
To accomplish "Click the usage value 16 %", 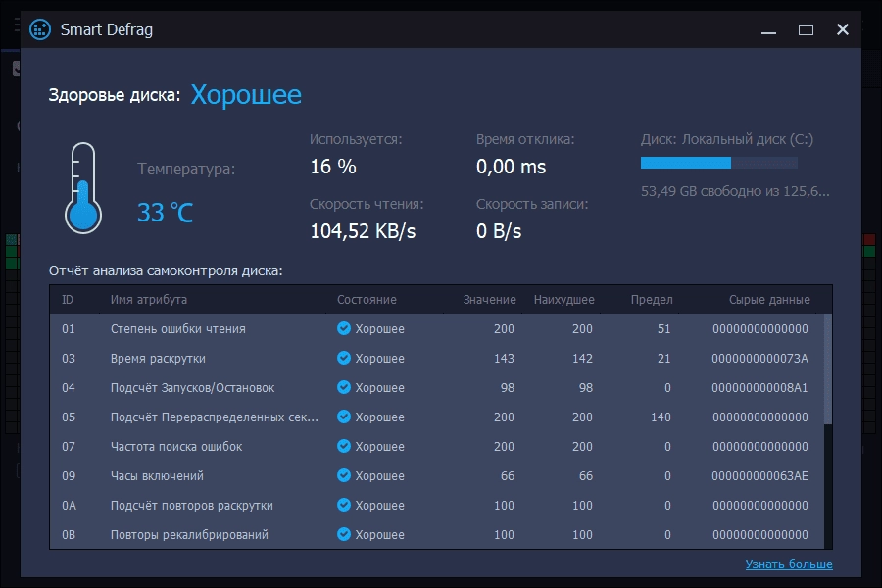I will coord(333,166).
